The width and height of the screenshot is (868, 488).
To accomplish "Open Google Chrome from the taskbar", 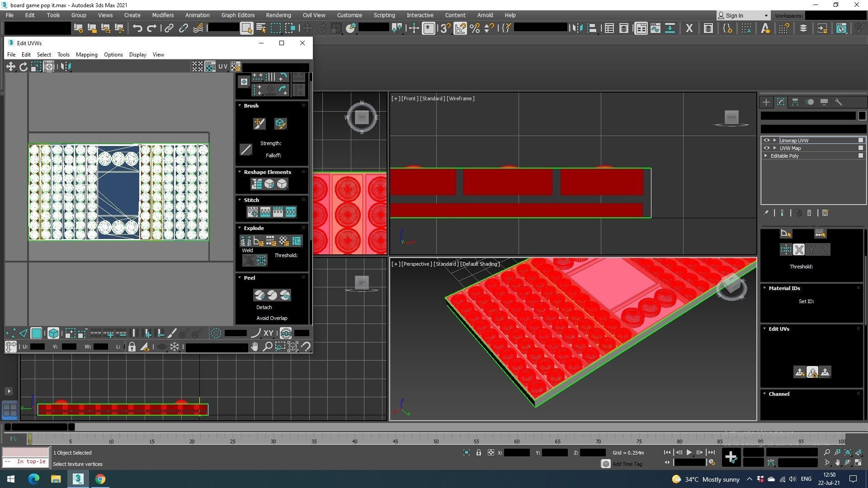I will coord(100,479).
